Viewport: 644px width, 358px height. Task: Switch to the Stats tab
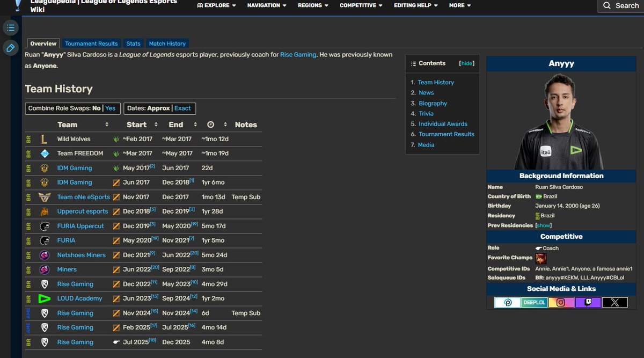[x=134, y=43]
